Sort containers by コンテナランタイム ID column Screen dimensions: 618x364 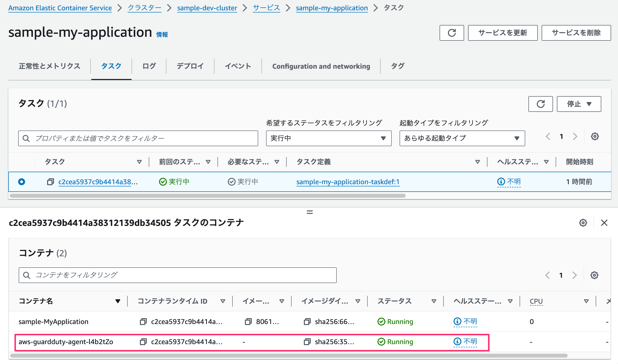pyautogui.click(x=223, y=301)
